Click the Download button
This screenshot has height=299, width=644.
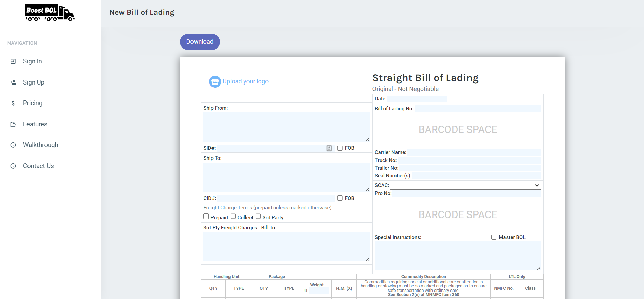[200, 42]
